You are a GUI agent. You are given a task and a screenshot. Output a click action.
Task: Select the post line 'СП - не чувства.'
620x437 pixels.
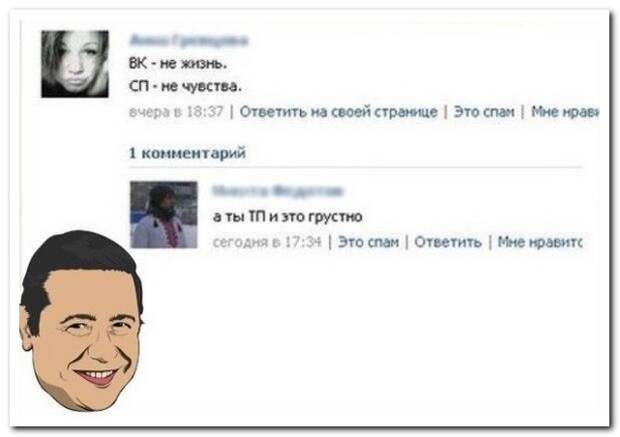coord(185,86)
